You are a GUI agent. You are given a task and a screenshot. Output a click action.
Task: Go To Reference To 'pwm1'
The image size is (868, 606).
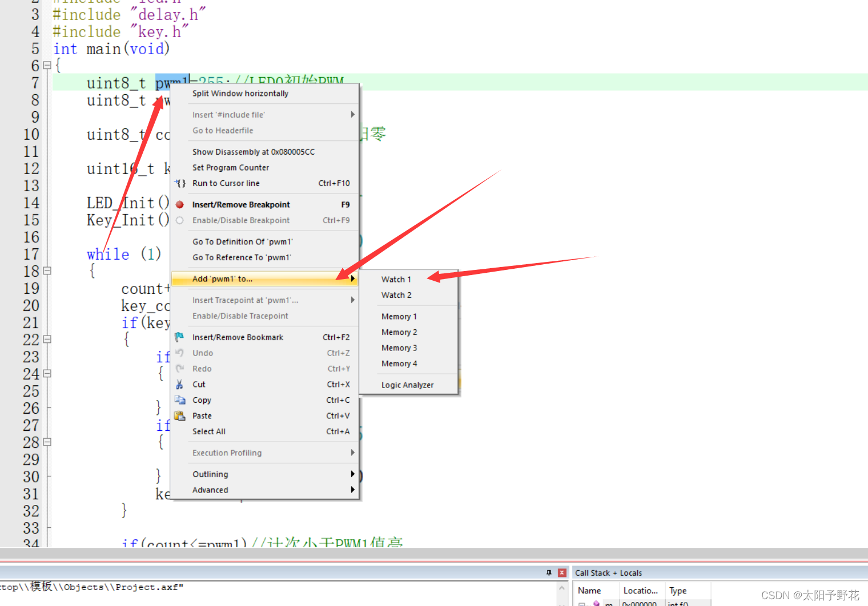(x=265, y=257)
